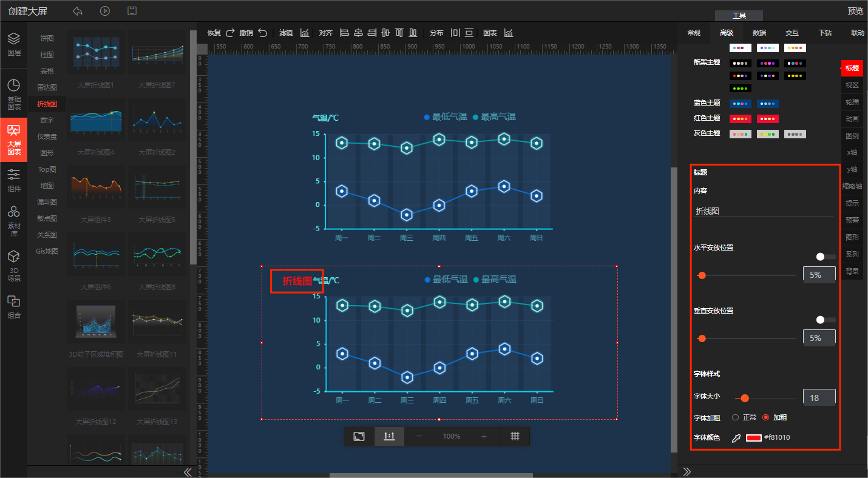
Task: Switch to the 数据 tab
Action: pos(759,33)
